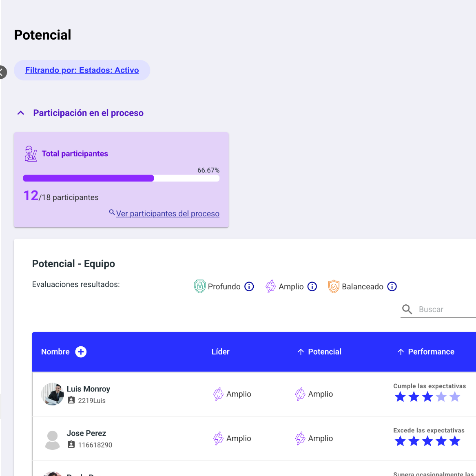The width and height of the screenshot is (476, 476).
Task: Open Ver participantes del proceso link
Action: [x=168, y=214]
